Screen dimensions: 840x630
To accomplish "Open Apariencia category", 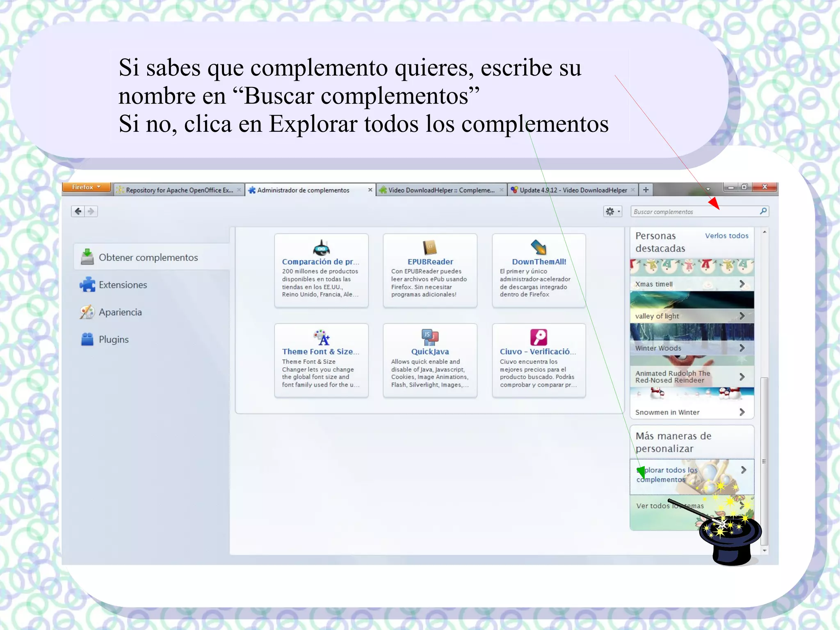I will (x=120, y=312).
